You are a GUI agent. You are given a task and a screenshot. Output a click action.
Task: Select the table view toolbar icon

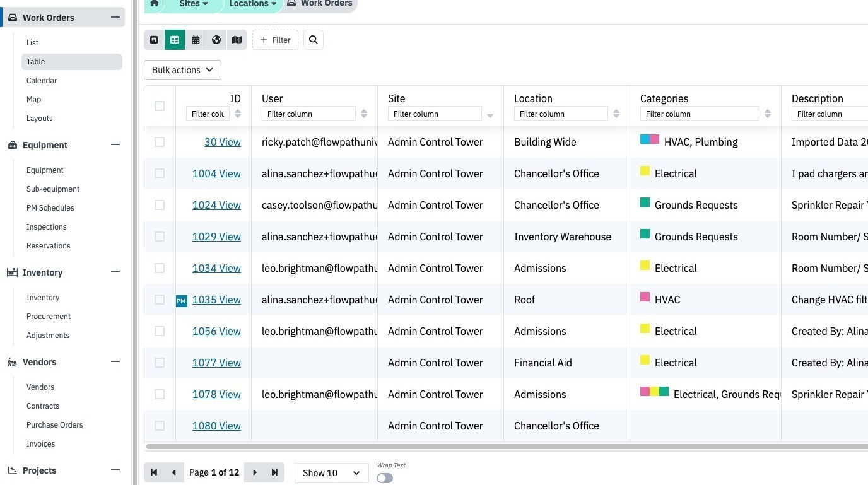[175, 40]
